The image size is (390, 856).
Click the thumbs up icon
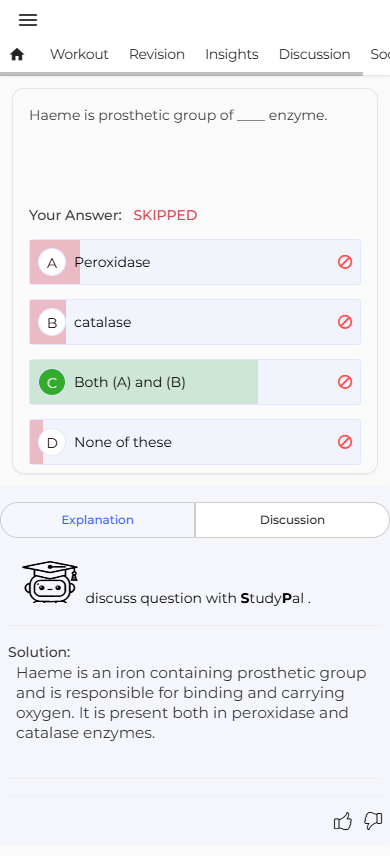pos(342,821)
